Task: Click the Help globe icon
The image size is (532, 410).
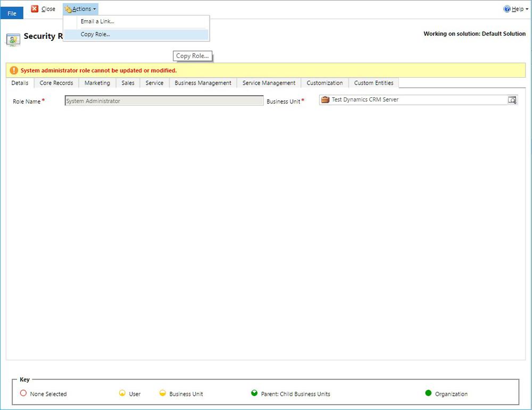Action: click(x=506, y=9)
